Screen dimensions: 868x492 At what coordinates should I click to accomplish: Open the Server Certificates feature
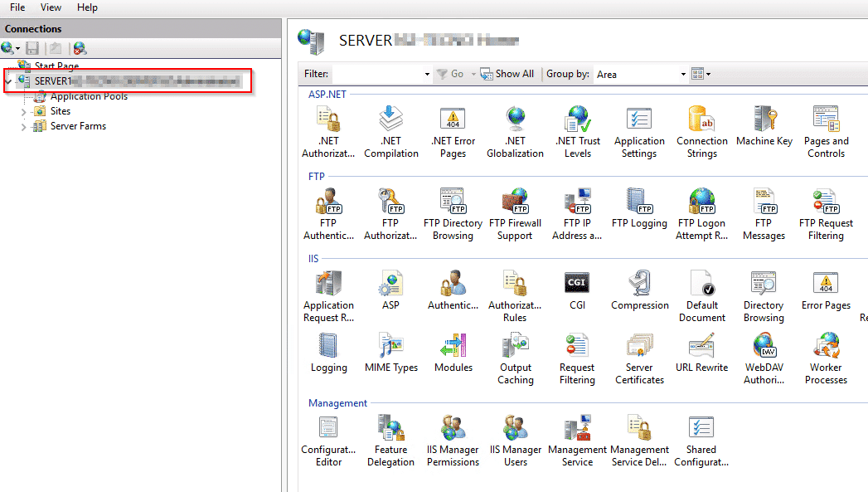click(x=639, y=359)
